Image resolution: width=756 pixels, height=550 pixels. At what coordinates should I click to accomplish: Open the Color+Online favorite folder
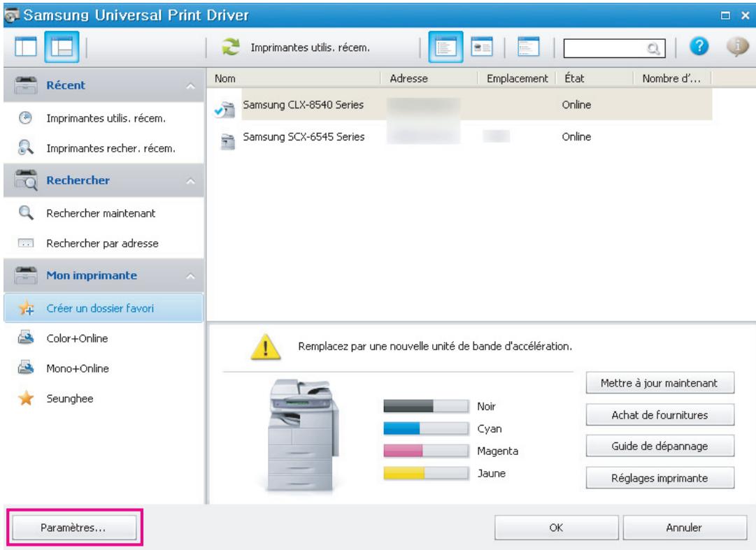tap(77, 338)
